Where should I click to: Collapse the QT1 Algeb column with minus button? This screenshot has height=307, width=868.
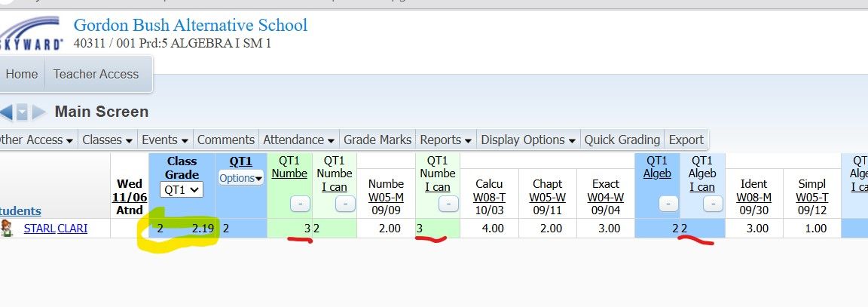[668, 203]
